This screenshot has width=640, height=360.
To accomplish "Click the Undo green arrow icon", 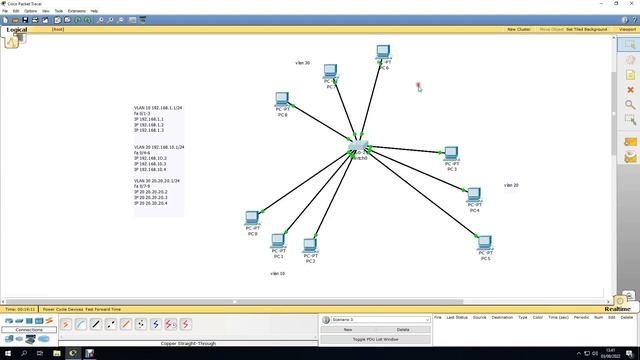I will click(78, 20).
